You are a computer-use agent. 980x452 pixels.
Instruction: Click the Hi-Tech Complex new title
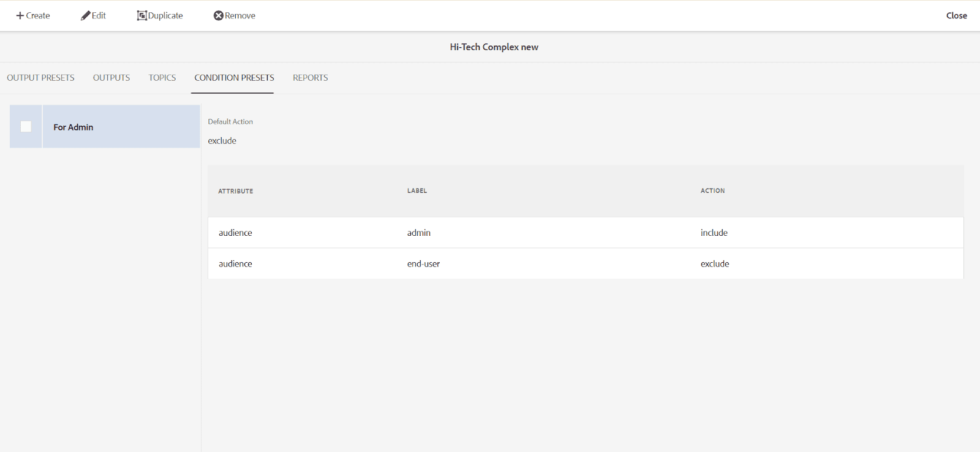pos(494,47)
